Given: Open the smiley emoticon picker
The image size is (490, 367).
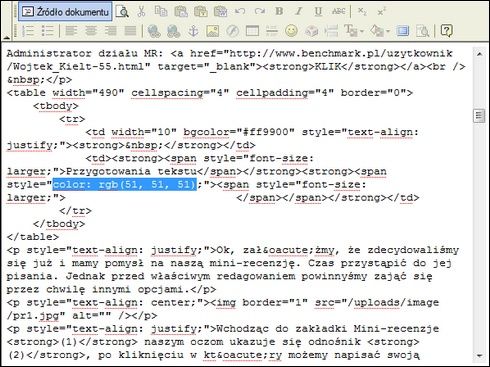Looking at the screenshot, I should (x=291, y=31).
